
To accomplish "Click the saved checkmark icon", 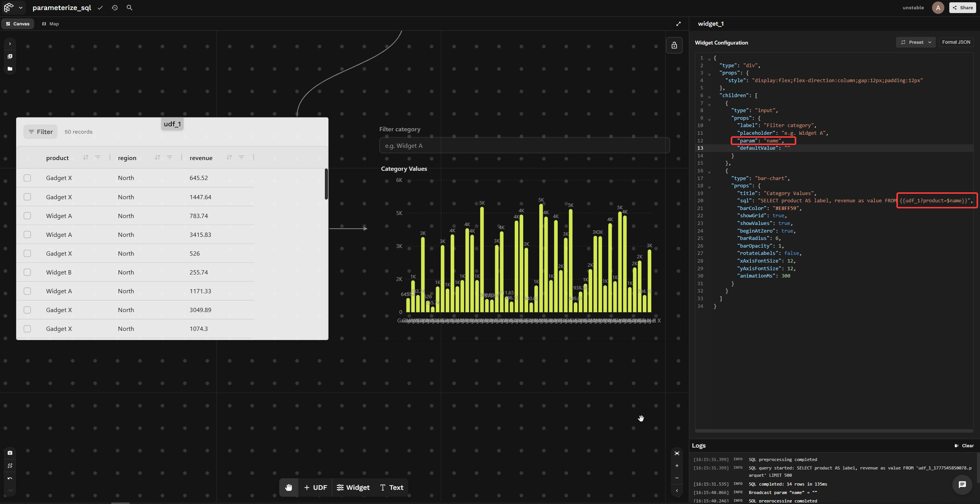I will (x=100, y=8).
